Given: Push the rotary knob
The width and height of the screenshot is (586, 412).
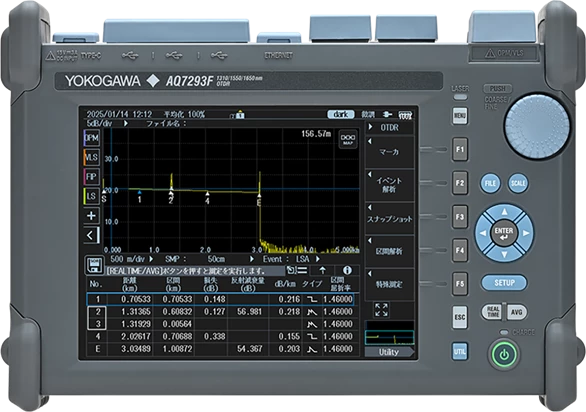Looking at the screenshot, I should [537, 126].
